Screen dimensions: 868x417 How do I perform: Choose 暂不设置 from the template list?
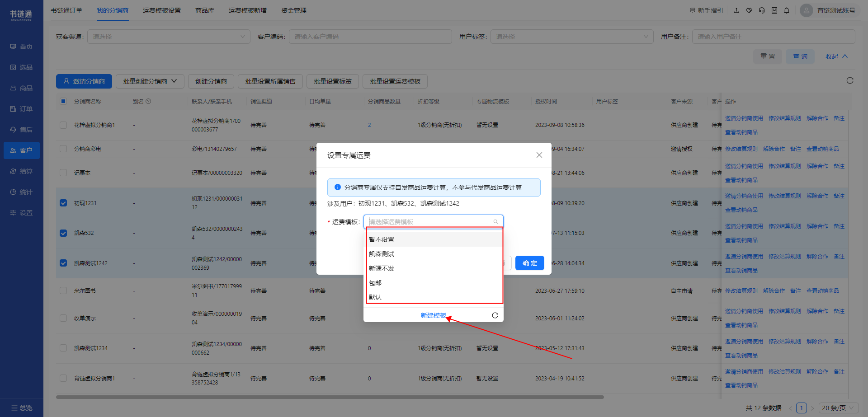click(434, 239)
